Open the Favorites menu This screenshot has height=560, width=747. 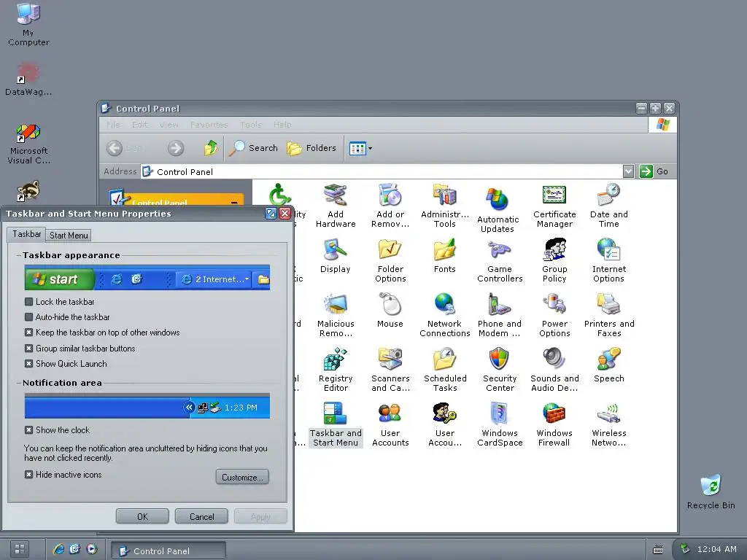(209, 125)
